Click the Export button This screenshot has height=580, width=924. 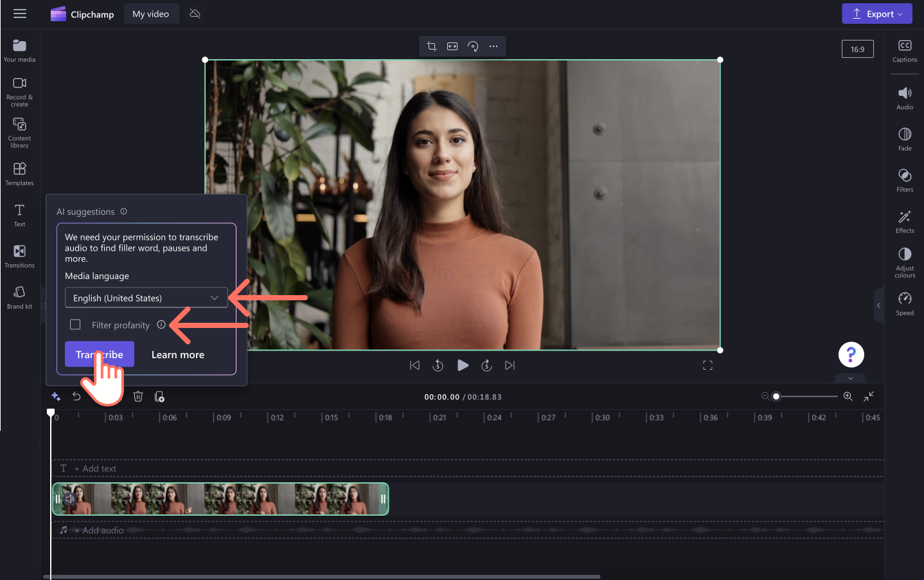tap(877, 14)
